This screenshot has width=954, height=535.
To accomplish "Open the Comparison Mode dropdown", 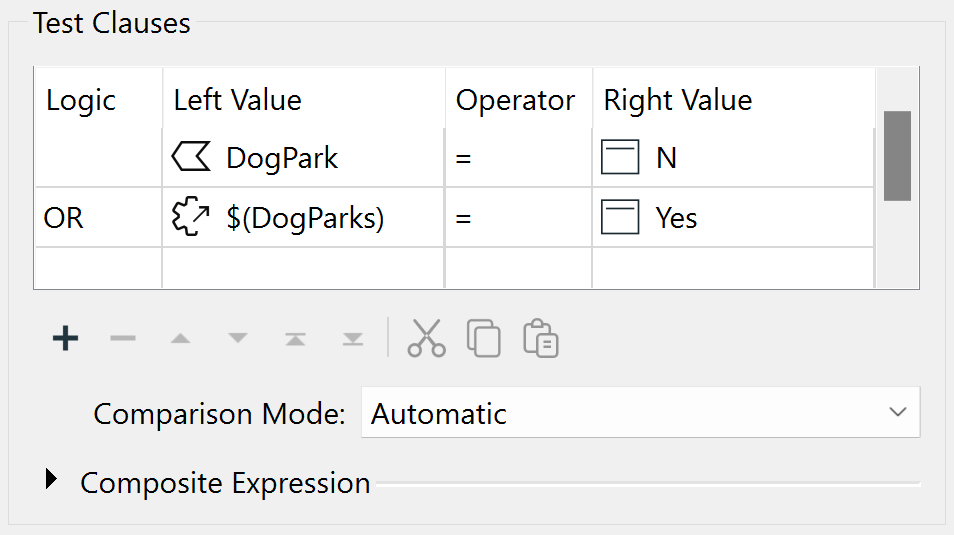I will (641, 413).
